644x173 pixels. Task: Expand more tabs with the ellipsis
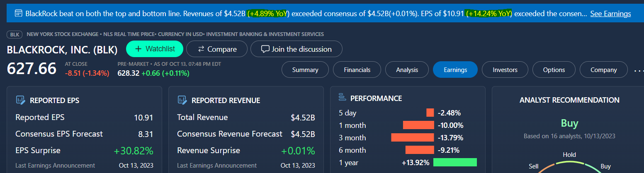[x=638, y=70]
